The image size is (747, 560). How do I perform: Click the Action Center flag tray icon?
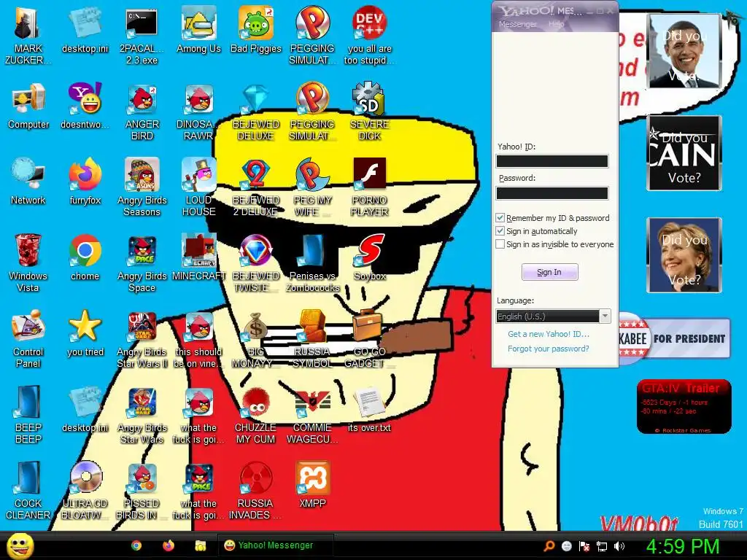[584, 546]
